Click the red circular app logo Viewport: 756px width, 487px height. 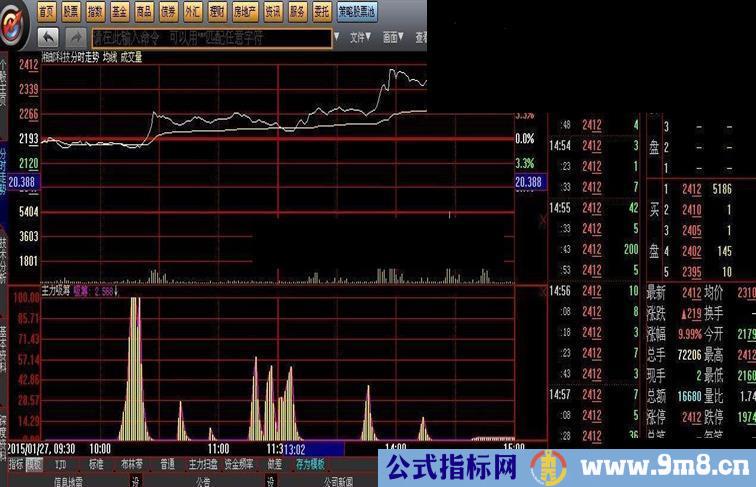pyautogui.click(x=14, y=24)
